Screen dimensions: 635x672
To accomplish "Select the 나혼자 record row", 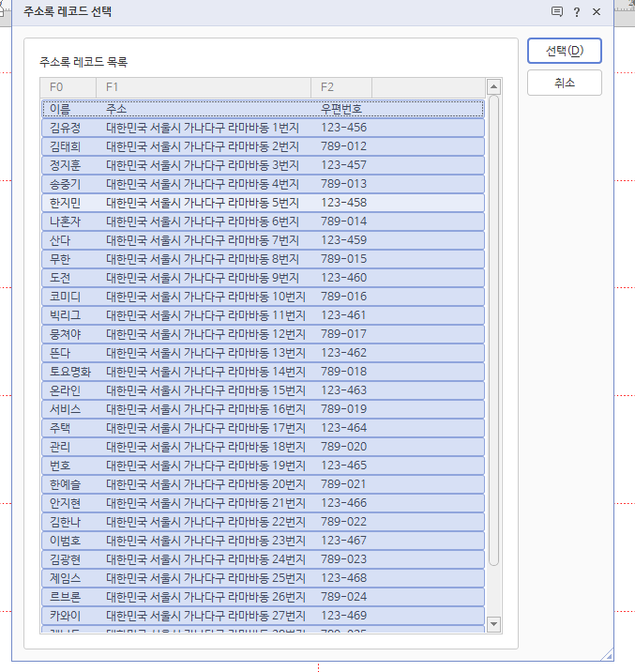I will pyautogui.click(x=263, y=221).
